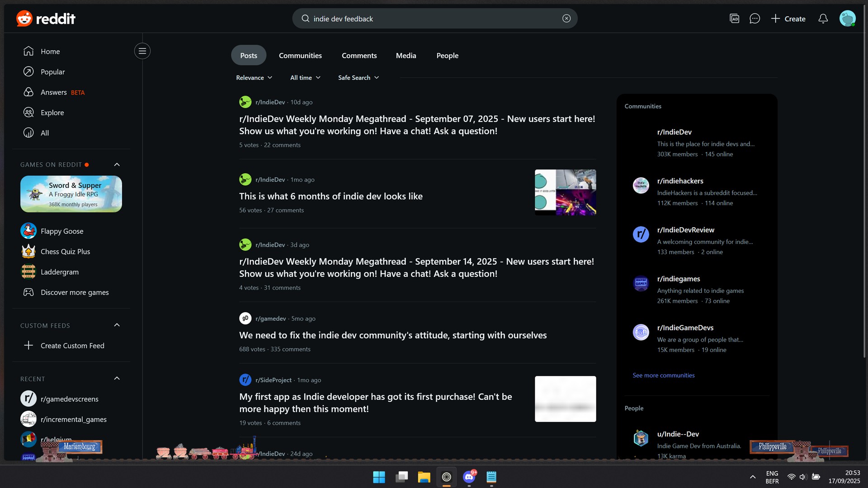868x488 pixels.
Task: Click the advertise icon in header
Action: click(x=735, y=19)
